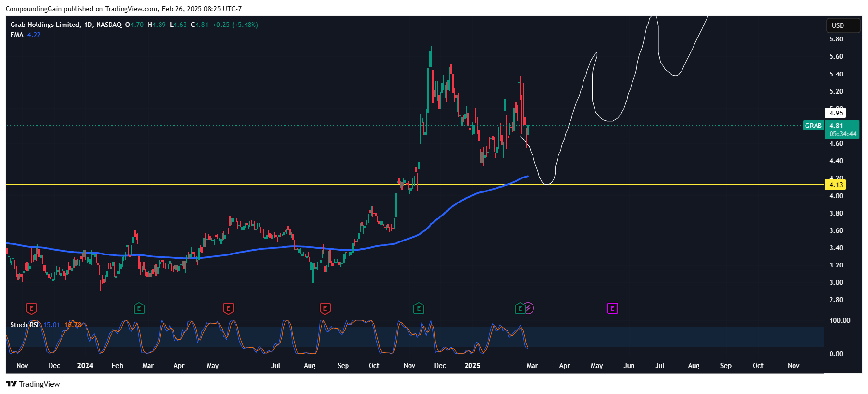The image size is (868, 394).
Task: Click the leftmost red earnings E marker
Action: (31, 308)
